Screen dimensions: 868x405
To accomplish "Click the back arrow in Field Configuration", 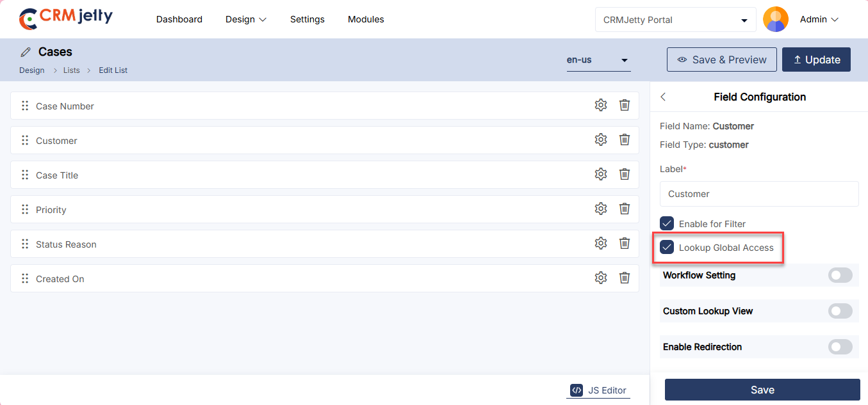I will (663, 97).
